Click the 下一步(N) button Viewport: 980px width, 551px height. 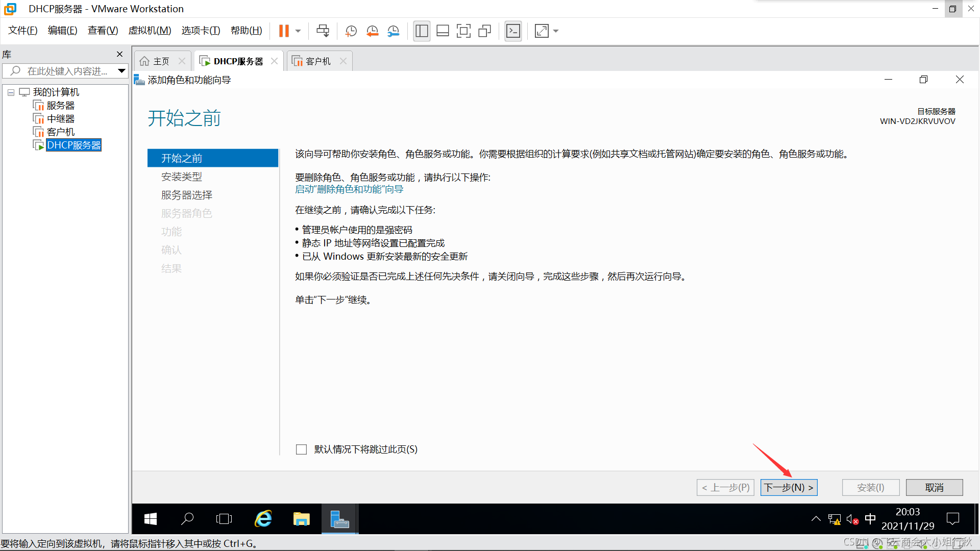tap(788, 488)
